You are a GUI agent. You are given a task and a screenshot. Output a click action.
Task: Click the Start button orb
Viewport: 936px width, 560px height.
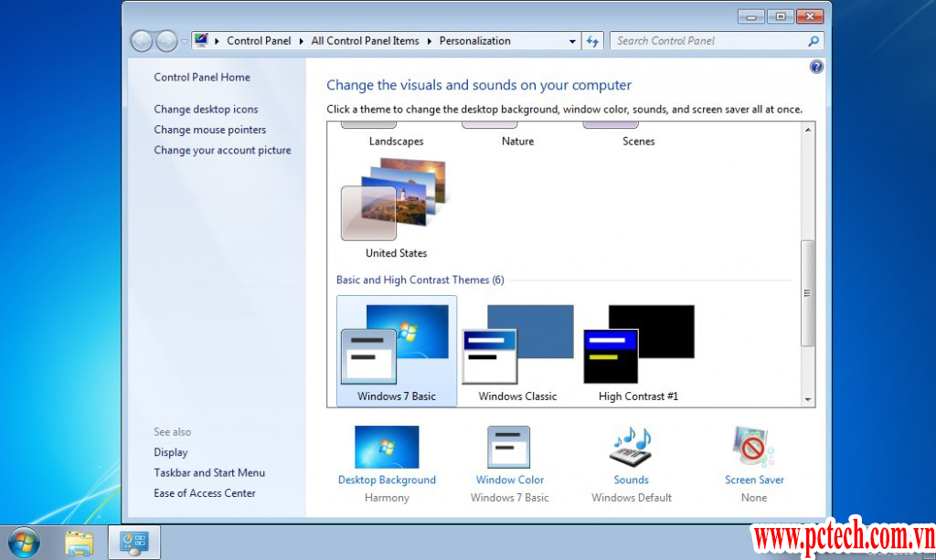(25, 543)
